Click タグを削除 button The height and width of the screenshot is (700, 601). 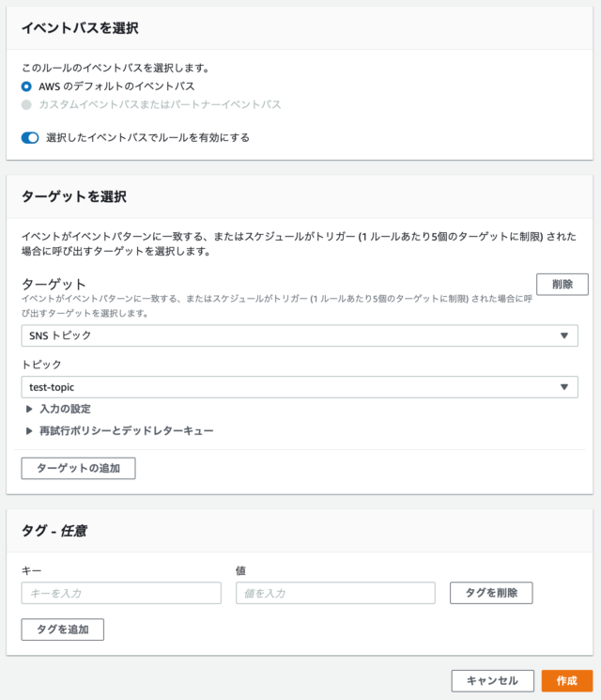click(x=491, y=593)
